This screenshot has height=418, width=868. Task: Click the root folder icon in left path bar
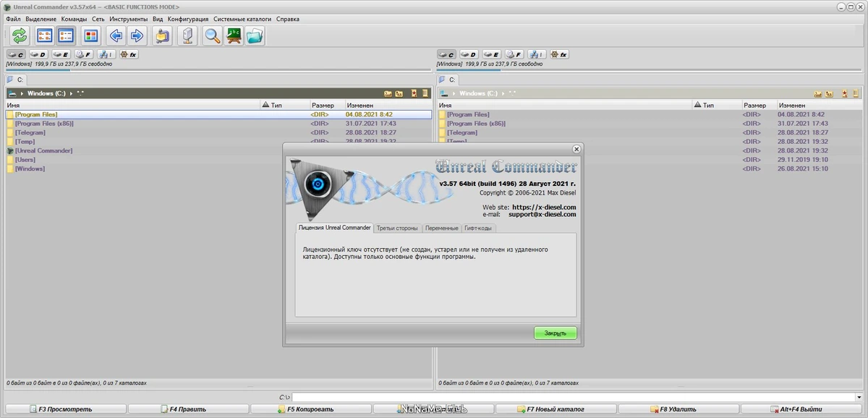[388, 93]
